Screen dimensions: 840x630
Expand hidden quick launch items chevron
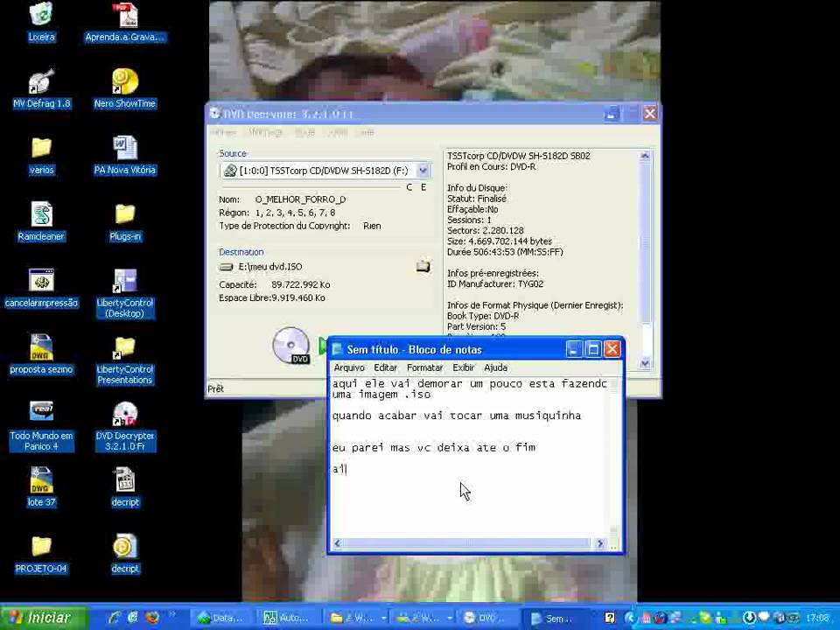(172, 614)
